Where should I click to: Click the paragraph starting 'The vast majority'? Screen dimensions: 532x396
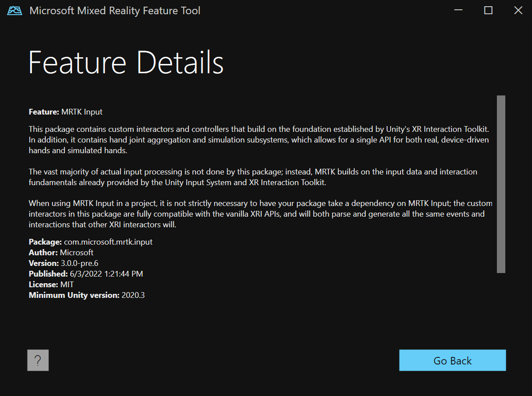(253, 177)
